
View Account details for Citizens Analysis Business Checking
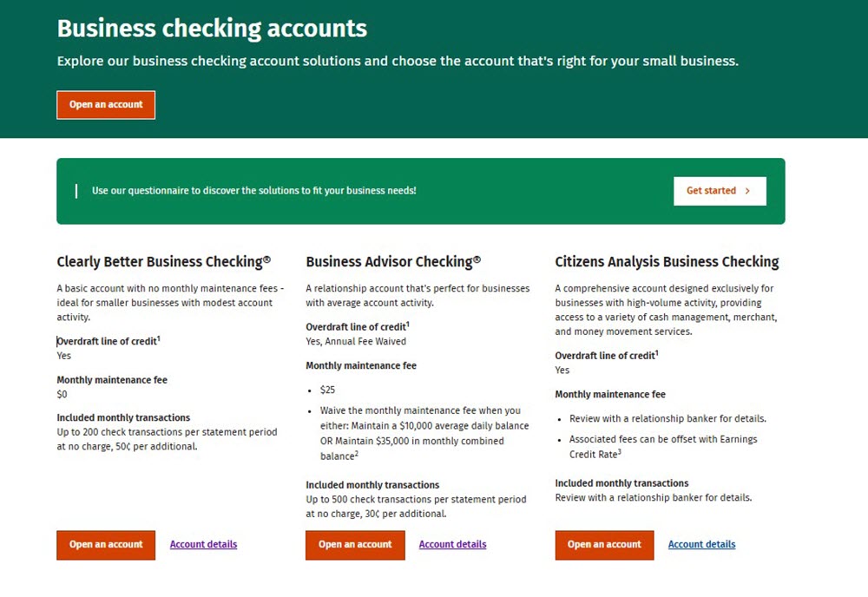[x=701, y=544]
